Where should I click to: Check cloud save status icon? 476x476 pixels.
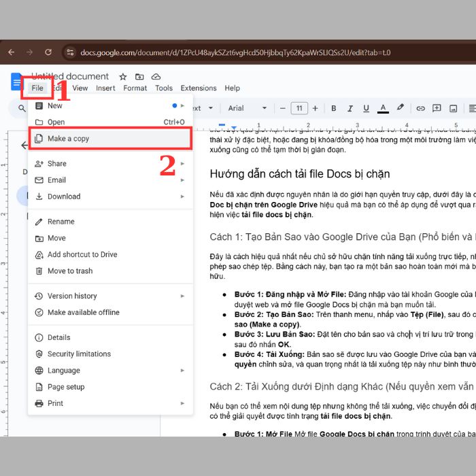(156, 76)
